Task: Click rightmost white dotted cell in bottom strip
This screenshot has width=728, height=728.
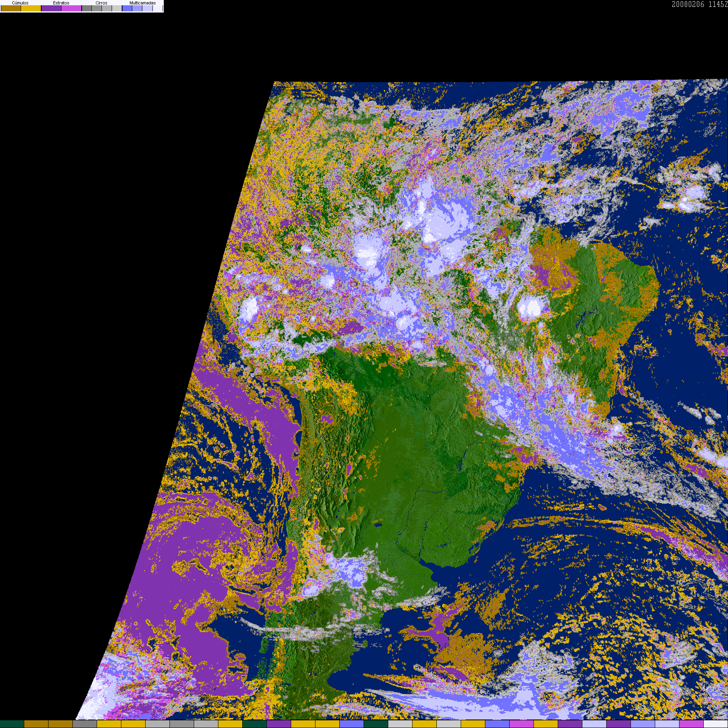Action: click(x=716, y=724)
